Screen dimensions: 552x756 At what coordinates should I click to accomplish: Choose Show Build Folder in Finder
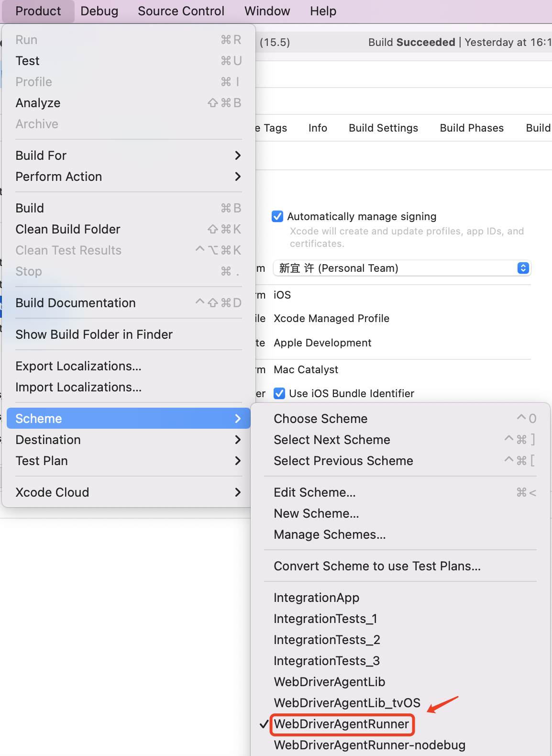click(x=129, y=334)
